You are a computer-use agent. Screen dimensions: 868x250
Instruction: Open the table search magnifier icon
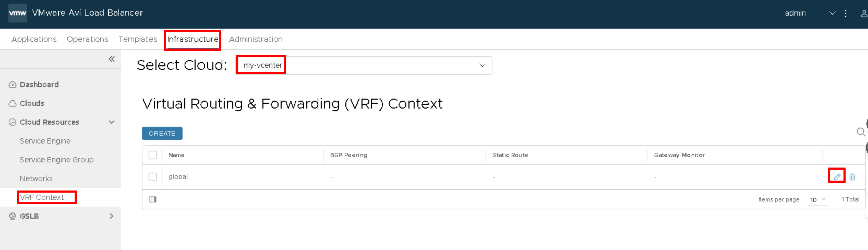pyautogui.click(x=861, y=132)
